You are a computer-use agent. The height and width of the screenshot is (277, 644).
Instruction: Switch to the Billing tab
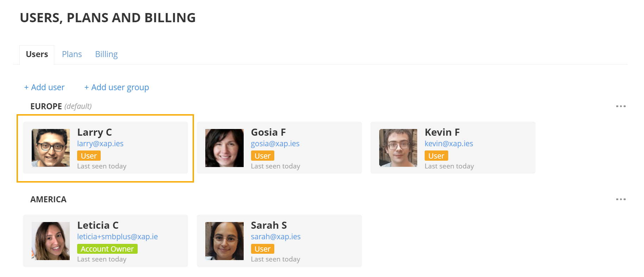[x=106, y=54]
